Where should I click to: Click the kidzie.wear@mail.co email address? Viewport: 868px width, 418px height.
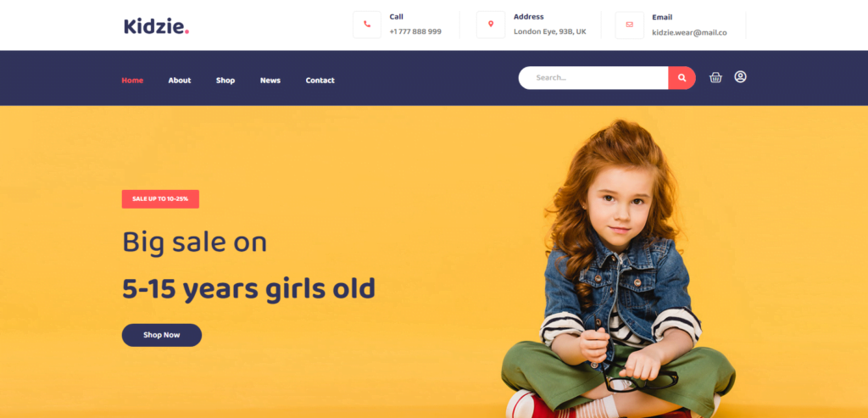[689, 33]
